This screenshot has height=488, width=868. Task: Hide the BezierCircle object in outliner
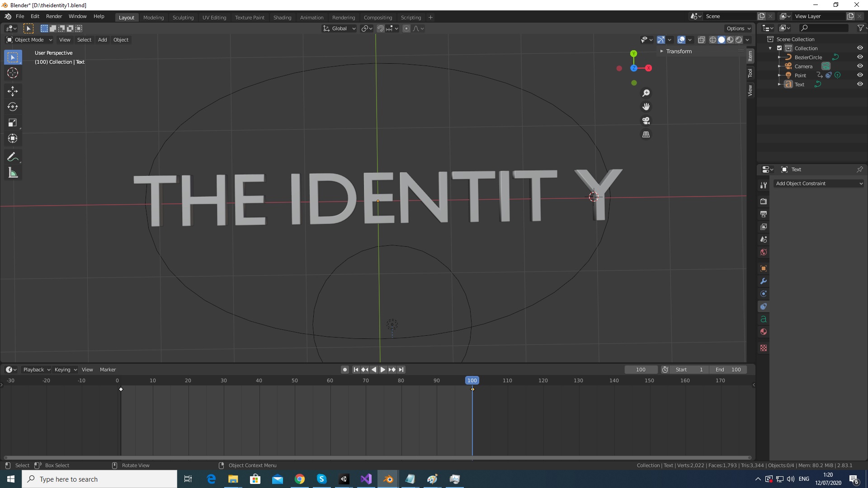click(x=860, y=57)
